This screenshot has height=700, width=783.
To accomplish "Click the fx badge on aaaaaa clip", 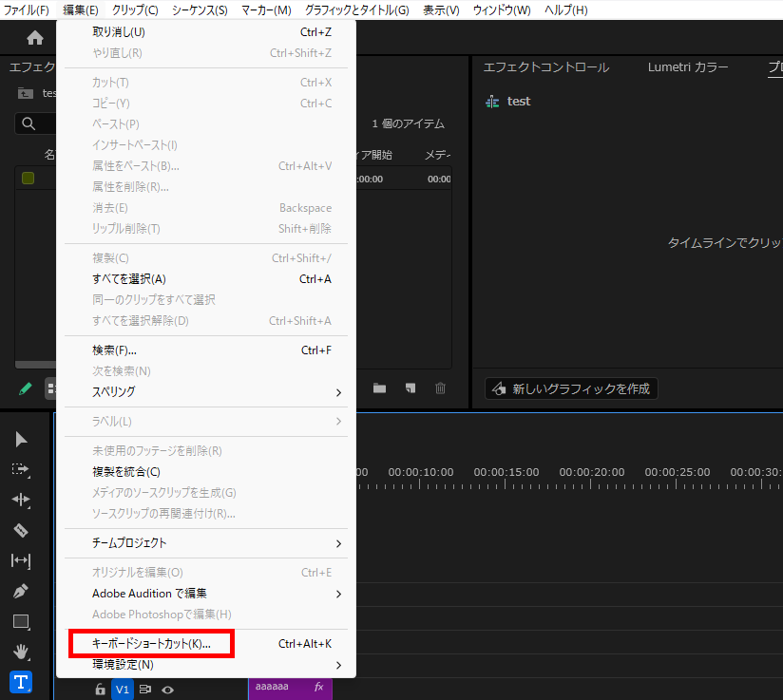I will tap(318, 687).
